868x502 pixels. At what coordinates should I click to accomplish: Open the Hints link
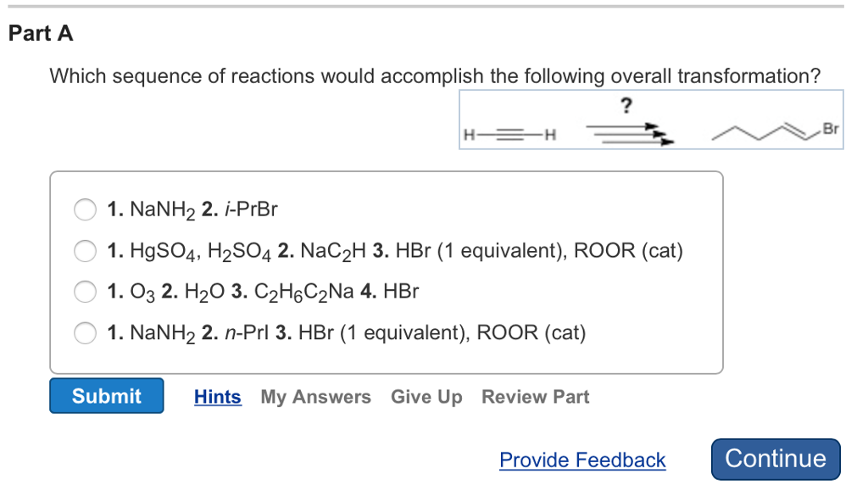tap(217, 396)
